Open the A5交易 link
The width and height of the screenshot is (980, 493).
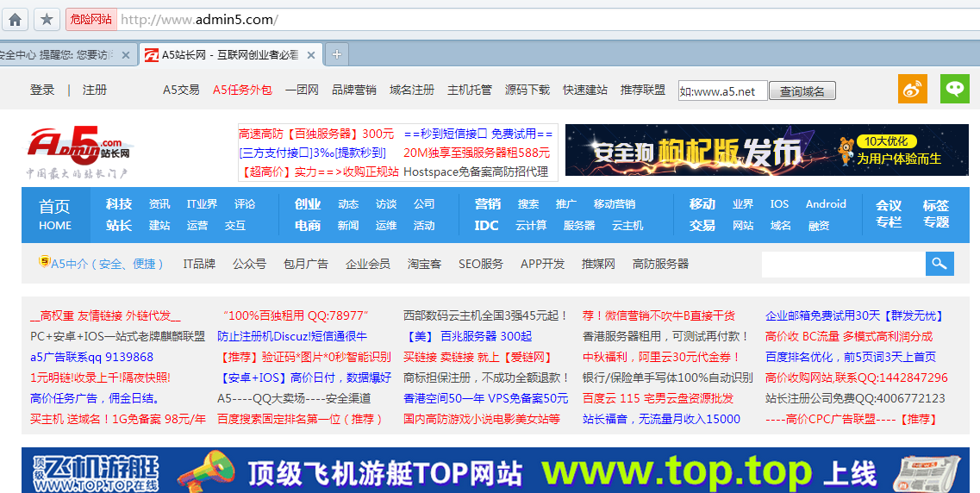181,90
